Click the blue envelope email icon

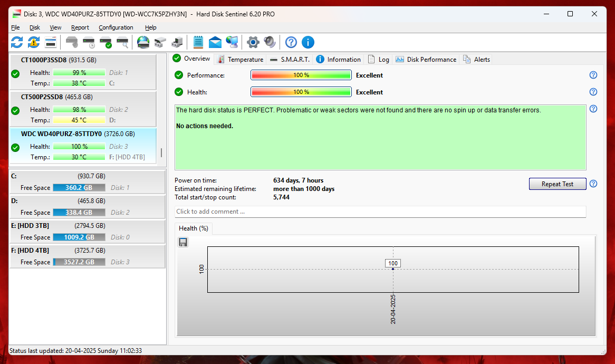(x=215, y=42)
